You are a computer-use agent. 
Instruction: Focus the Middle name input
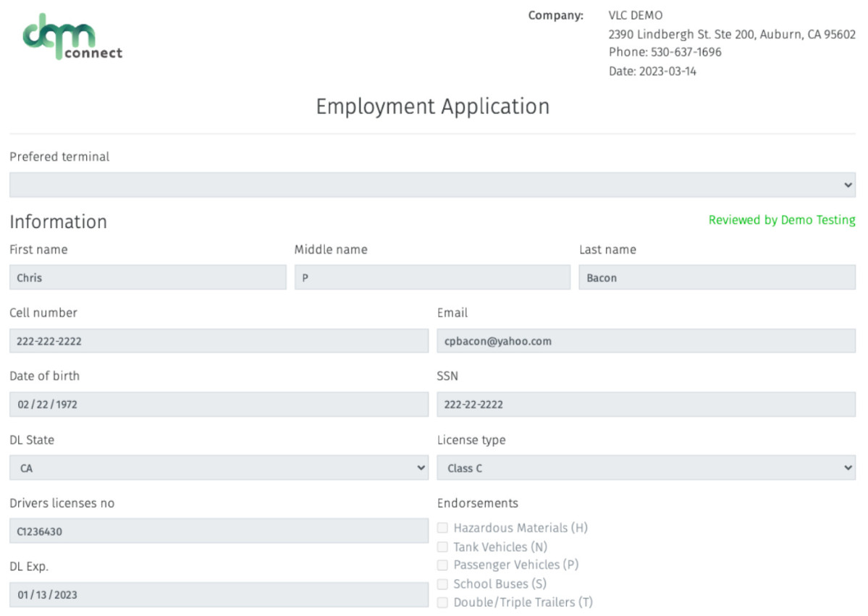tap(432, 277)
